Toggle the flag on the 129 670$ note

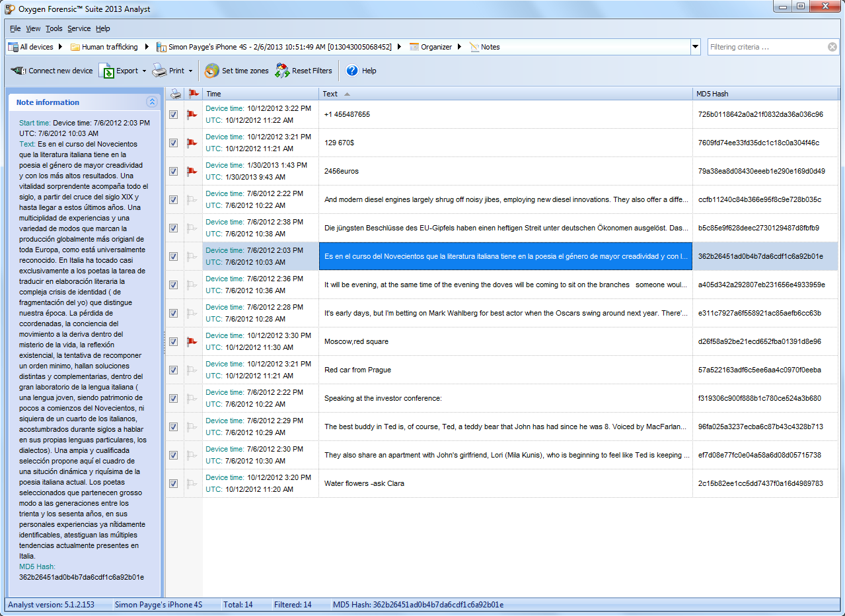[192, 143]
